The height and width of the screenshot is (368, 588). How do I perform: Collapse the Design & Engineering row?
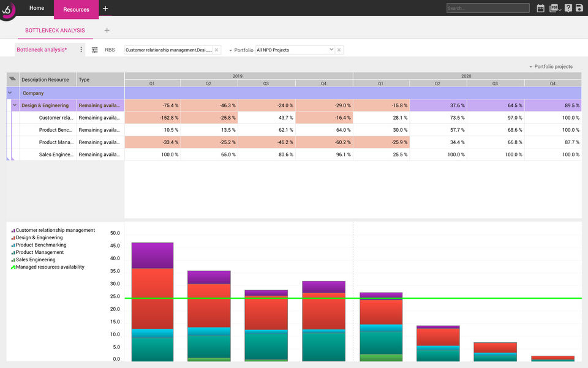[15, 105]
